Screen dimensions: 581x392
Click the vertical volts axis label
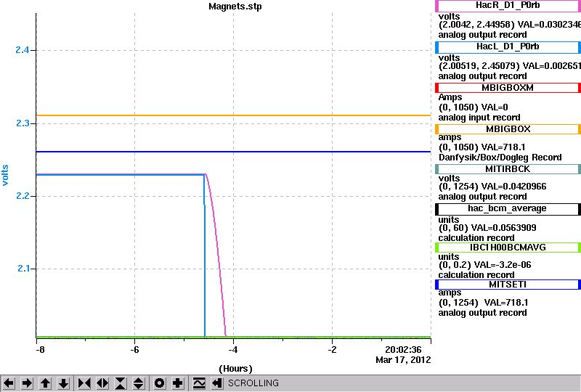pos(5,175)
